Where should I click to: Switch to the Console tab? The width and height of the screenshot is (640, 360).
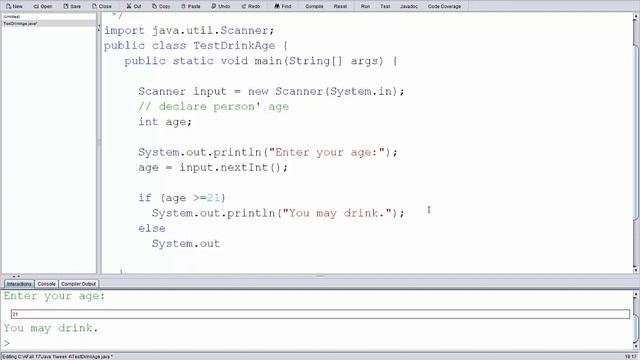(x=46, y=284)
